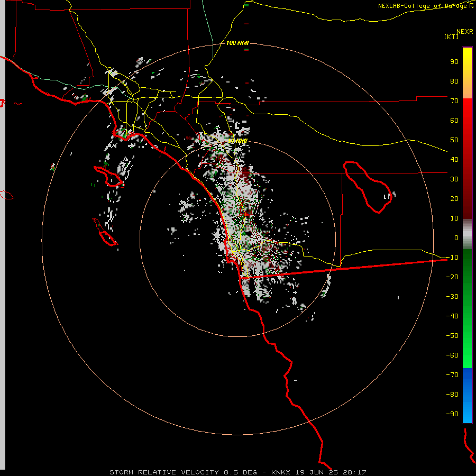The image size is (476, 476).
Task: Click the NEXR label above the scale
Action: [x=464, y=32]
